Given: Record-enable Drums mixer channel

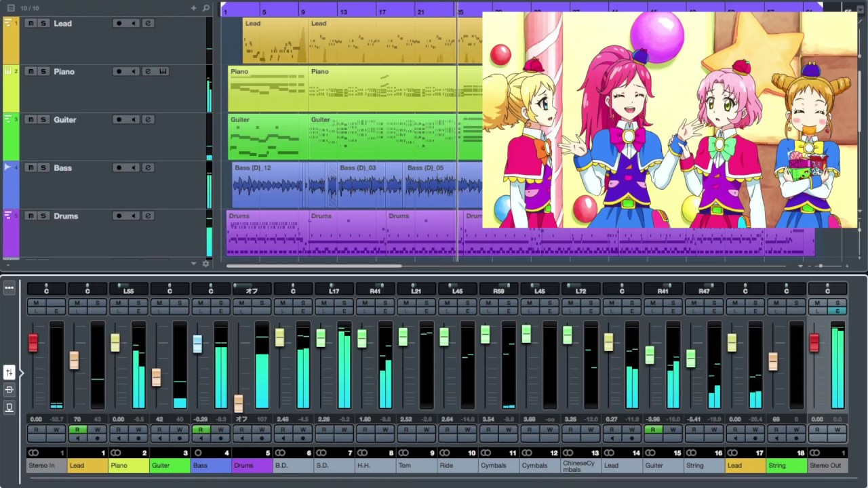Looking at the screenshot, I should (x=262, y=439).
